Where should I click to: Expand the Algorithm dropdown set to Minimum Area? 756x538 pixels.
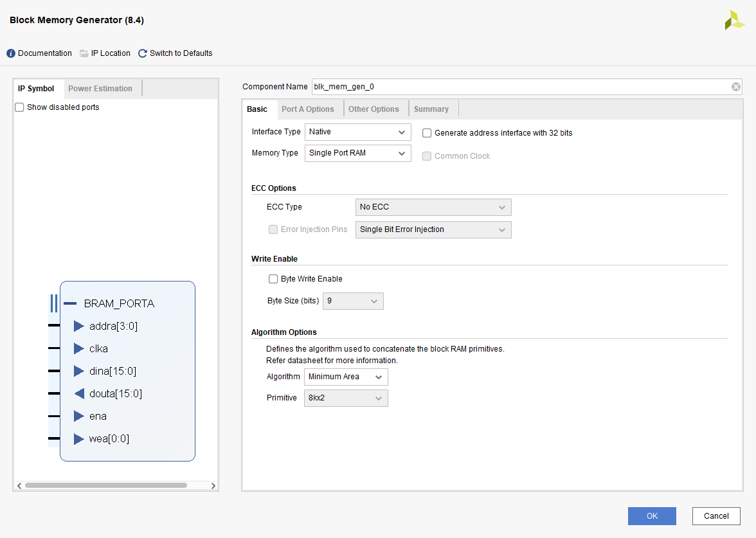pyautogui.click(x=346, y=377)
